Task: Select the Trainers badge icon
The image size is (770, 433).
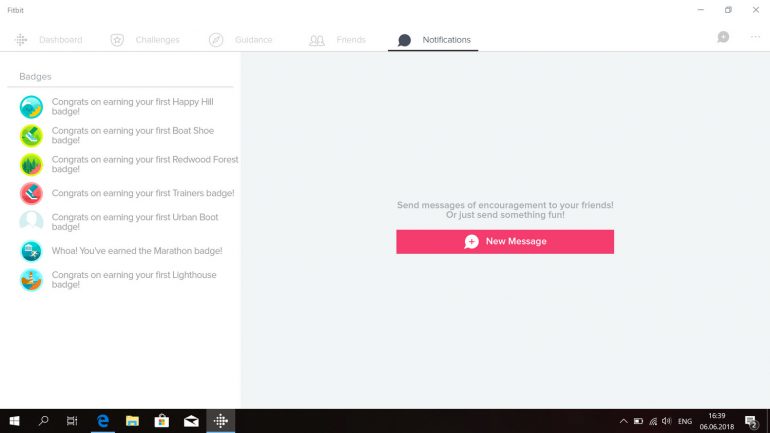Action: click(32, 193)
